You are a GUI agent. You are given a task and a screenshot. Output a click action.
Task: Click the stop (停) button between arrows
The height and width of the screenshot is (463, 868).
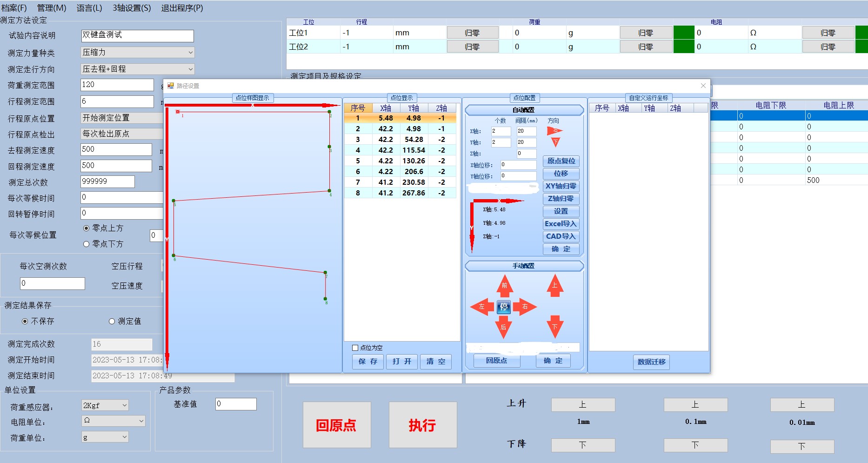[x=504, y=307]
